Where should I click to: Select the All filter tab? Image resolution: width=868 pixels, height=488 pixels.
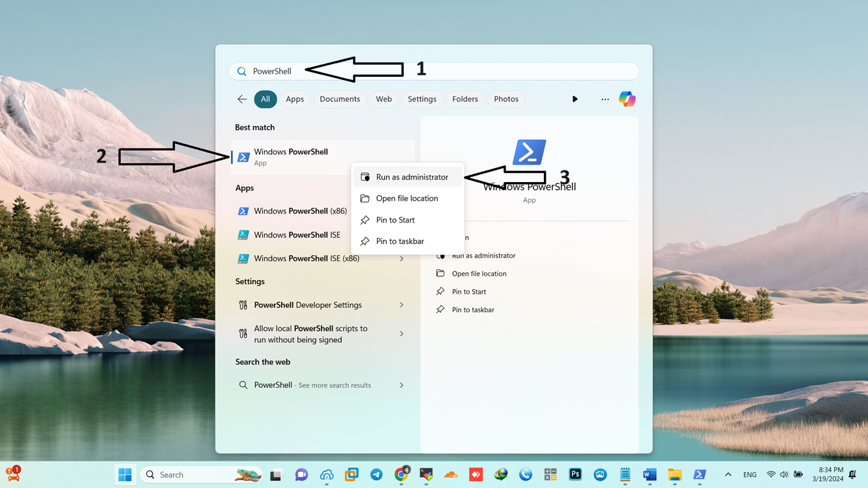pyautogui.click(x=265, y=99)
